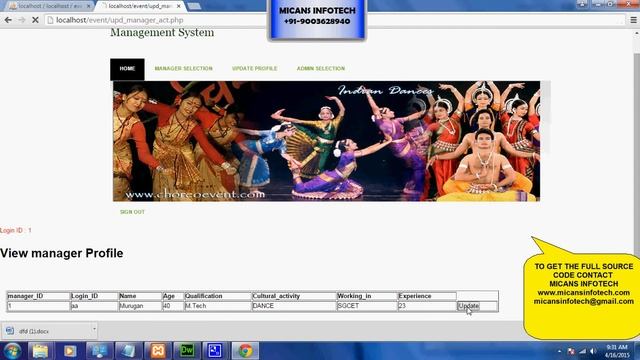The image size is (640, 360).
Task: Select the upd_manager browser tab
Action: (x=141, y=6)
